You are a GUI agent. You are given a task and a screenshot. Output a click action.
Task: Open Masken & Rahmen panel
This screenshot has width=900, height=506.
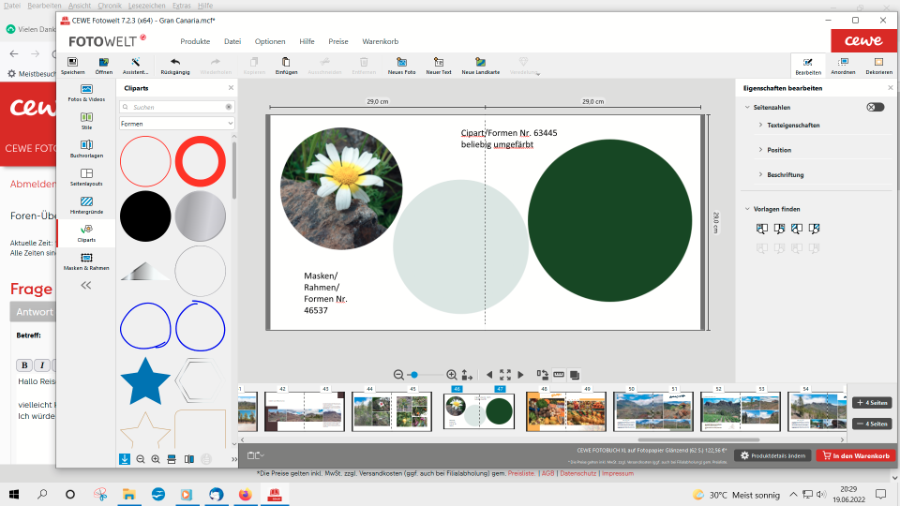(86, 262)
